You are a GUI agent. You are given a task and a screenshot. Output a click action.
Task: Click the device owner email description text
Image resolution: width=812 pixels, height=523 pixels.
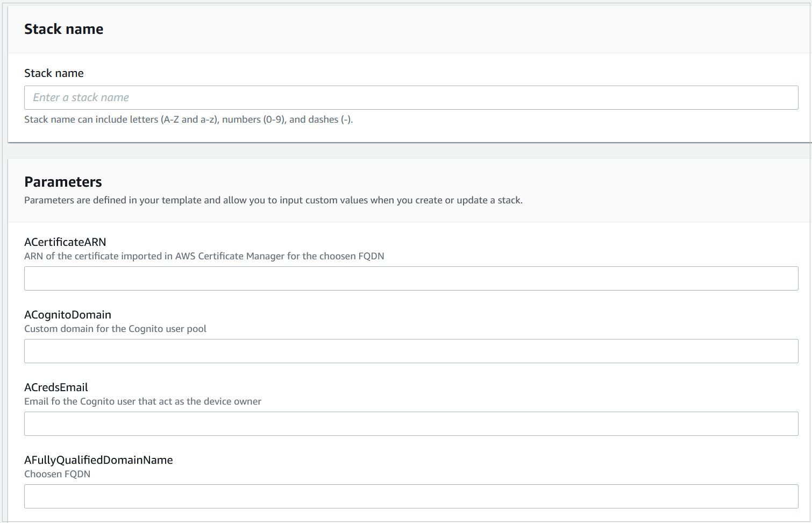tap(143, 401)
